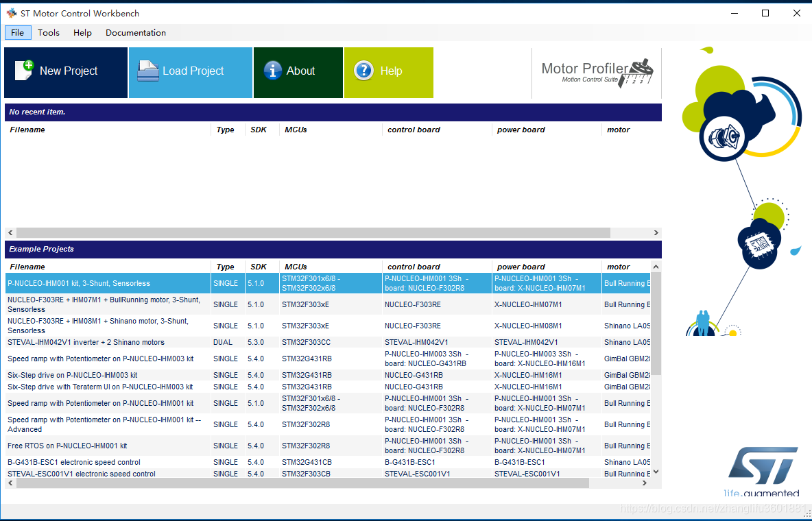Click up arrow of Example Projects scrollbar

pos(656,267)
